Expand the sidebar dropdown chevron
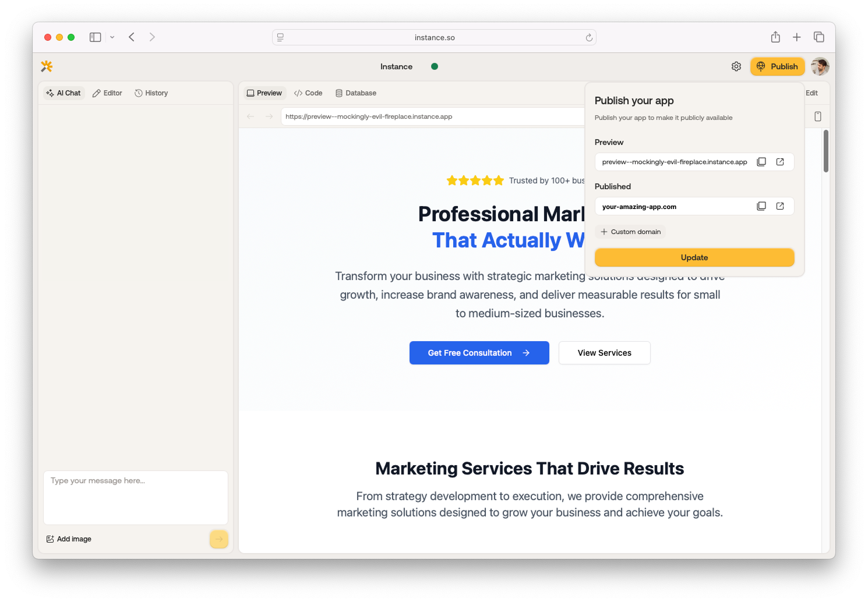The height and width of the screenshot is (602, 868). point(112,37)
